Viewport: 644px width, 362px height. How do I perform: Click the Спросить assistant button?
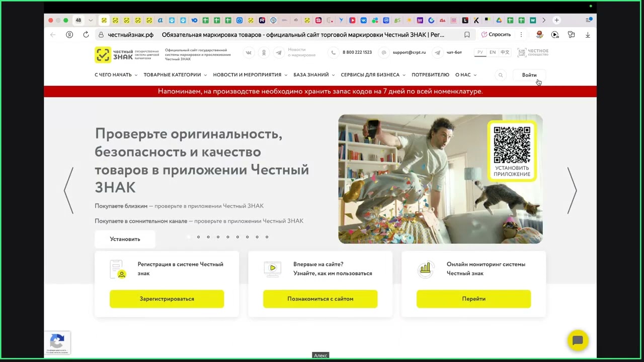coord(496,35)
